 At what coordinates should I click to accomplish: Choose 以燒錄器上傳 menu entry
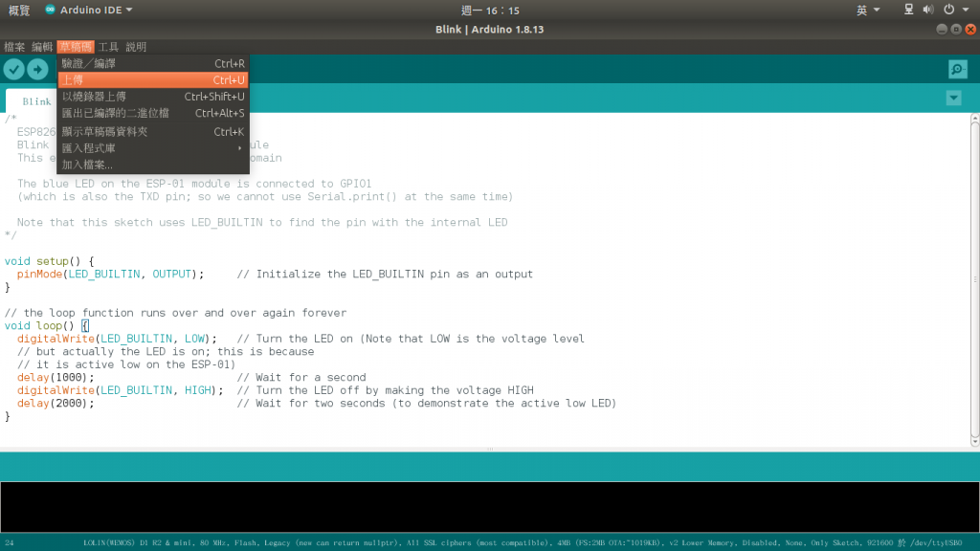[x=153, y=97]
